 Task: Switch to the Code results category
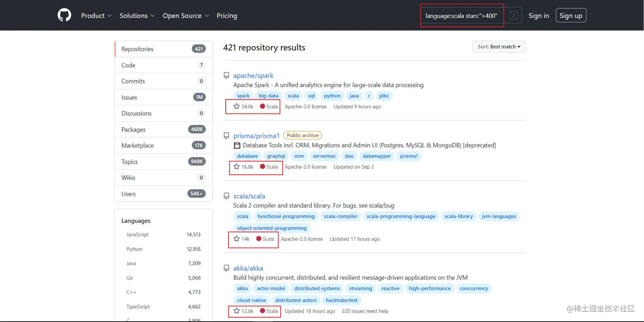click(x=128, y=65)
